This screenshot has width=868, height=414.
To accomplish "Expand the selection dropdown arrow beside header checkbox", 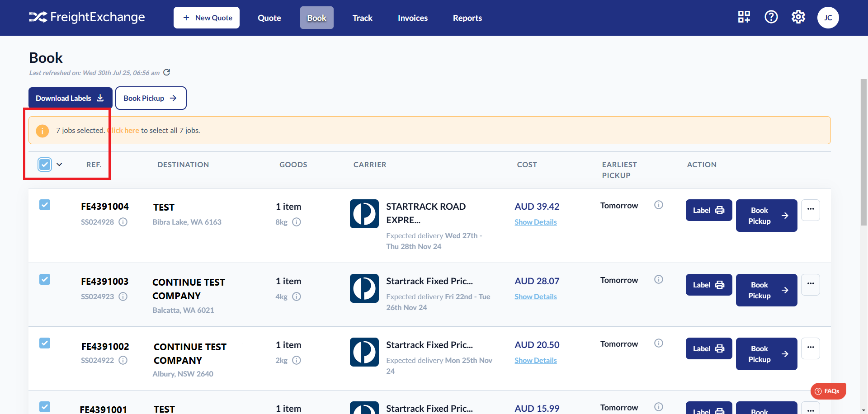I will click(59, 165).
